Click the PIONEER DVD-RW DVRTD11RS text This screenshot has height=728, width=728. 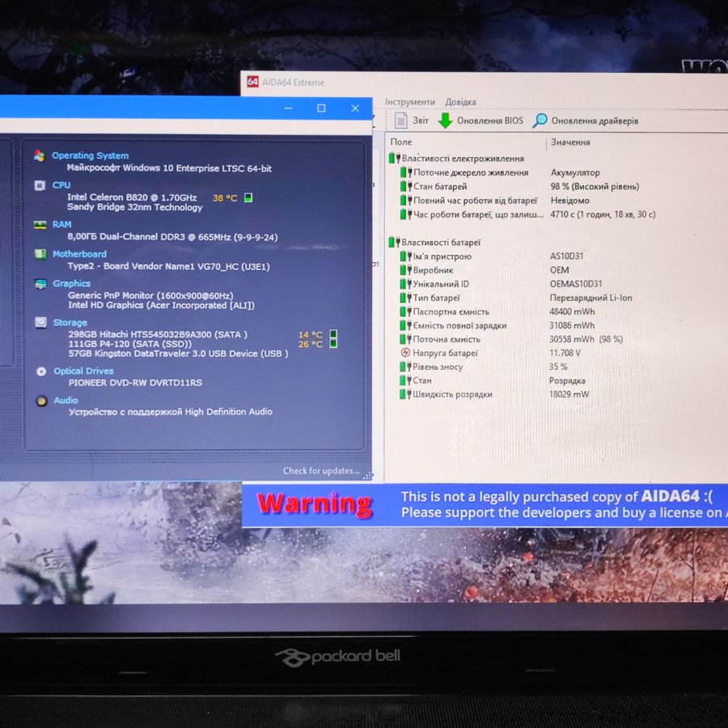[135, 383]
